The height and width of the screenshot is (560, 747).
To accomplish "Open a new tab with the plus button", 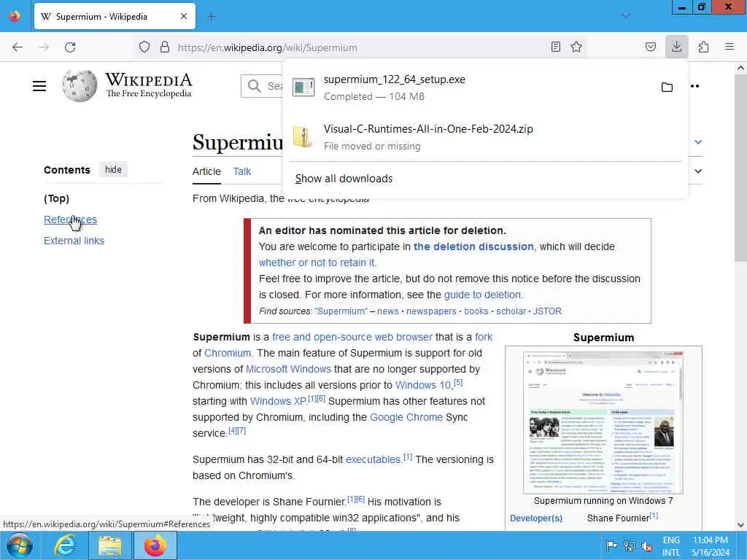I will tap(212, 17).
